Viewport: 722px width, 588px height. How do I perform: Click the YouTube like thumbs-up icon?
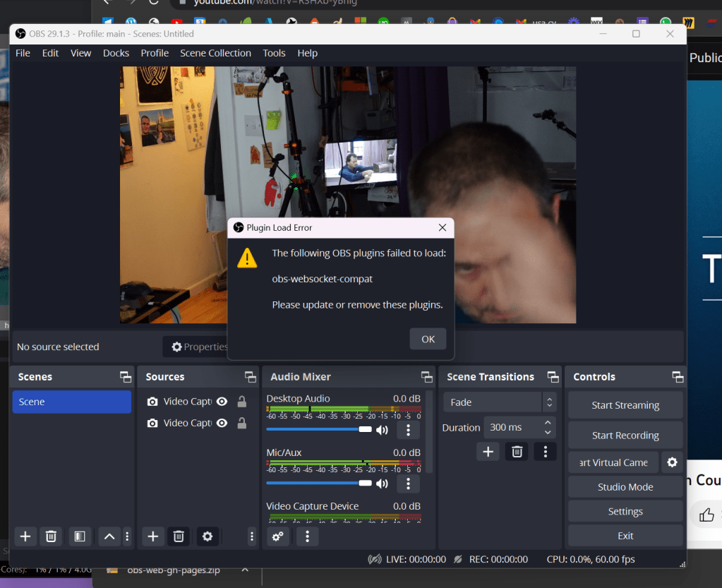tap(706, 515)
